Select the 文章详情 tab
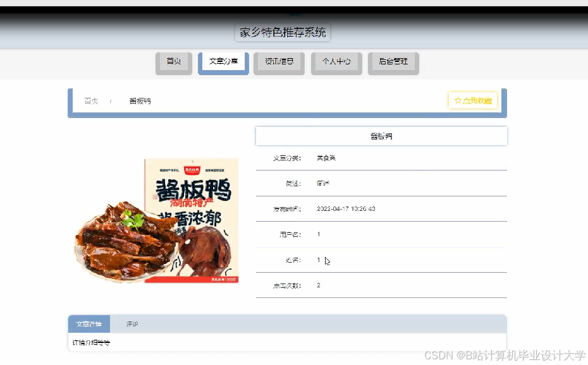This screenshot has width=588, height=365. pos(89,324)
